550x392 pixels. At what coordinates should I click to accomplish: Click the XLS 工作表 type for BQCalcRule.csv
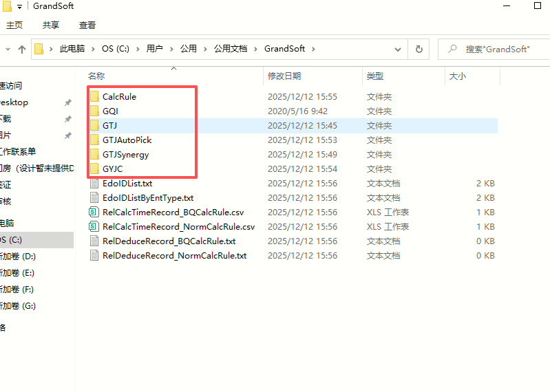pyautogui.click(x=388, y=213)
